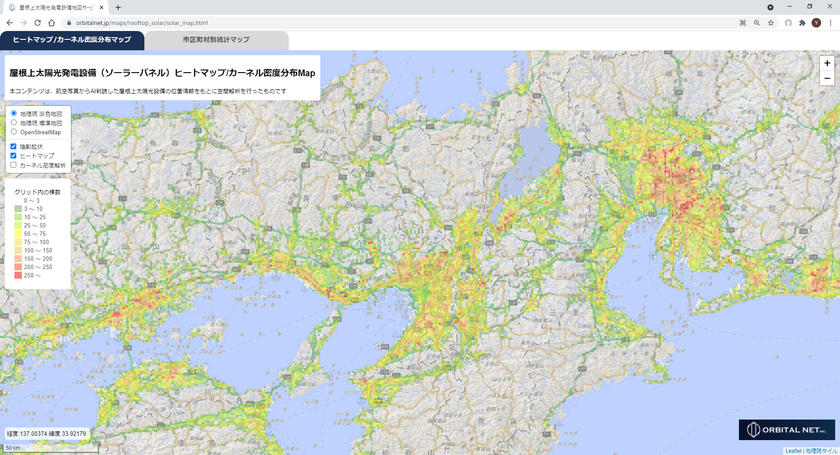Zoom out with the map minus button
This screenshot has height=455, width=840.
pyautogui.click(x=827, y=78)
